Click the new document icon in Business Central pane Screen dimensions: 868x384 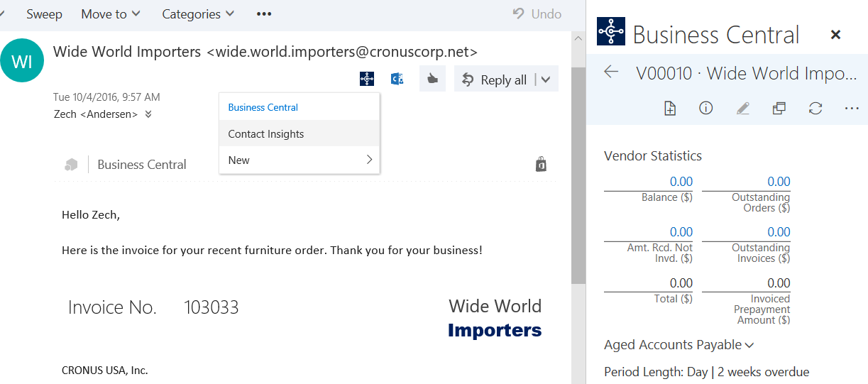[670, 109]
